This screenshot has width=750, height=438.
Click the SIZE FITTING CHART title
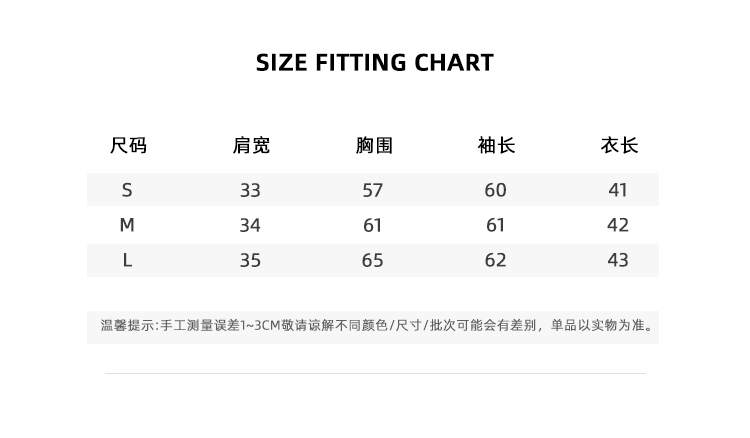pyautogui.click(x=375, y=63)
